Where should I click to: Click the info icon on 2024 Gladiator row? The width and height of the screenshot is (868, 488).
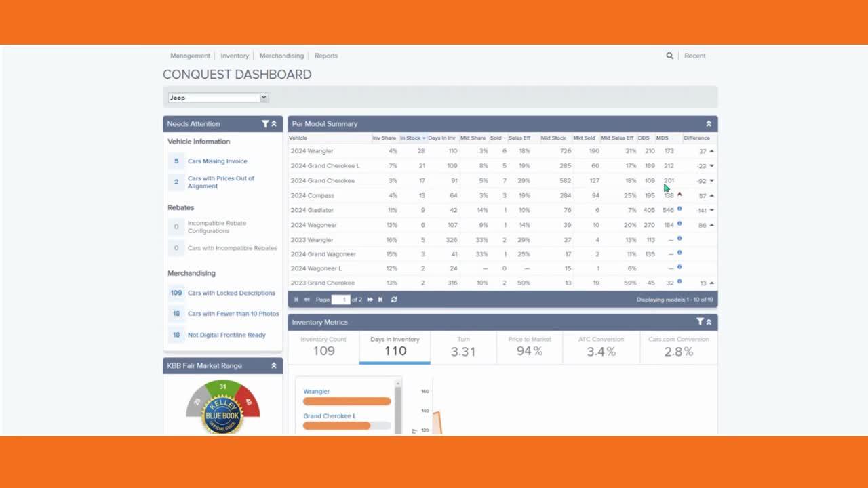coord(679,209)
